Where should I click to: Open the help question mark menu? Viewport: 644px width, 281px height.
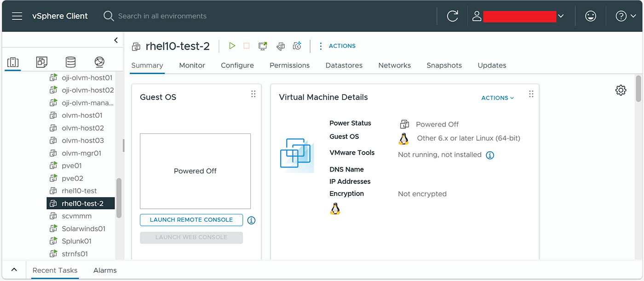pyautogui.click(x=625, y=16)
